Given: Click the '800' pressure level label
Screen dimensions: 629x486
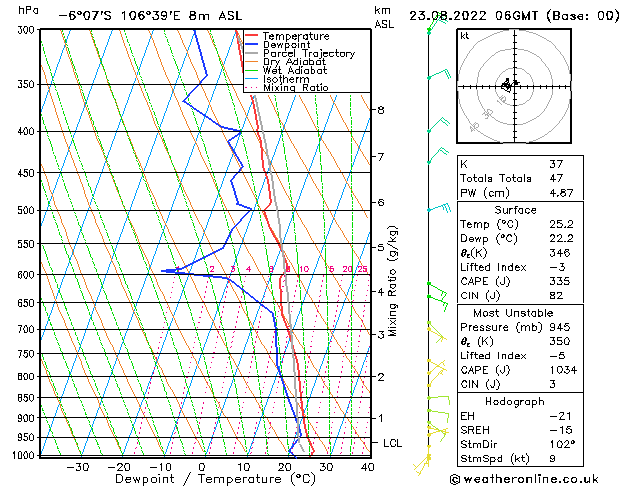Looking at the screenshot, I should click(x=28, y=377).
